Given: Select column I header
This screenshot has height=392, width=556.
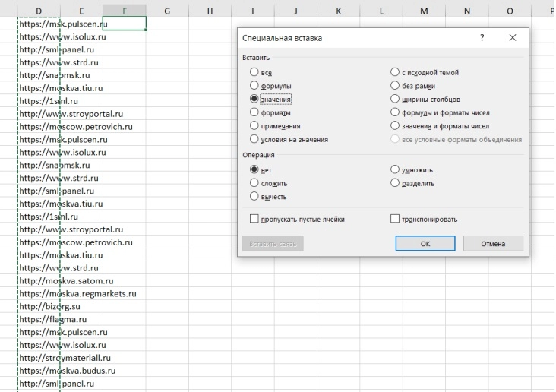Looking at the screenshot, I should coord(253,11).
